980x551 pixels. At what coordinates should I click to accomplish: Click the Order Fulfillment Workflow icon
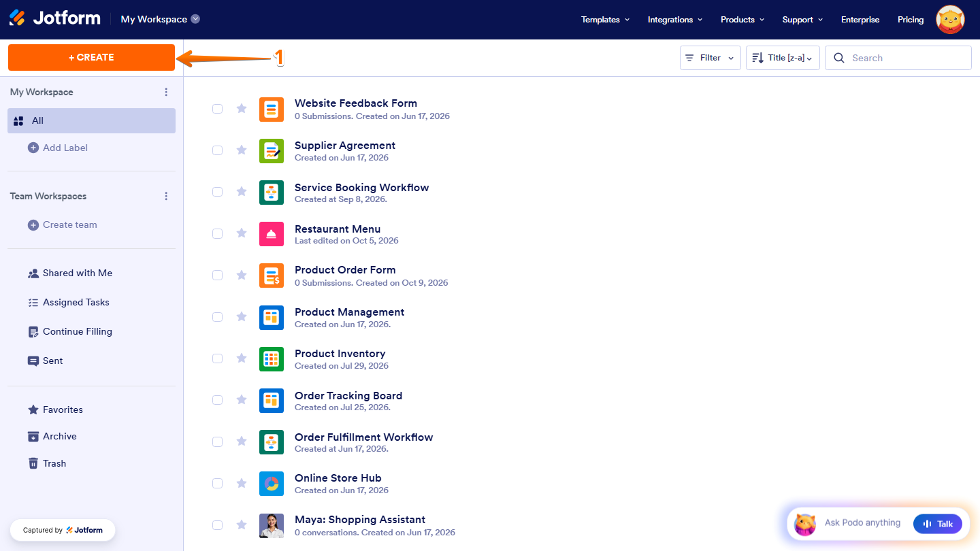pyautogui.click(x=272, y=442)
